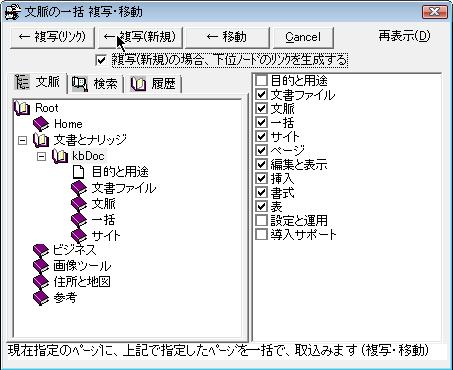
Task: Click the ← 移動 button
Action: pos(227,37)
